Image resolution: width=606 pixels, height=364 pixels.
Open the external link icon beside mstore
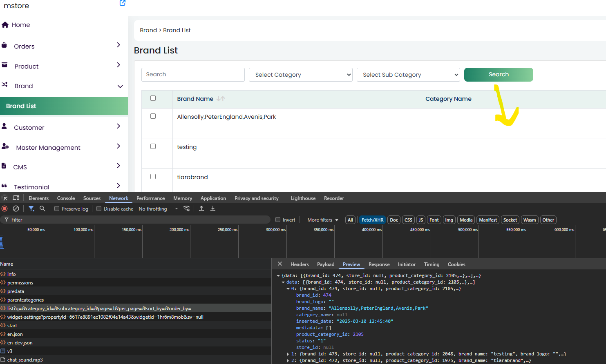coord(123,3)
